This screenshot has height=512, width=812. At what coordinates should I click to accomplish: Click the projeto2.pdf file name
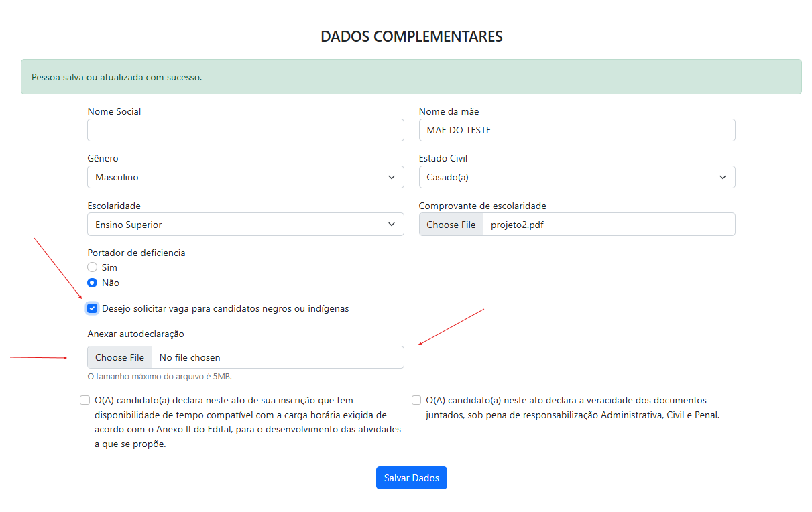pyautogui.click(x=517, y=225)
